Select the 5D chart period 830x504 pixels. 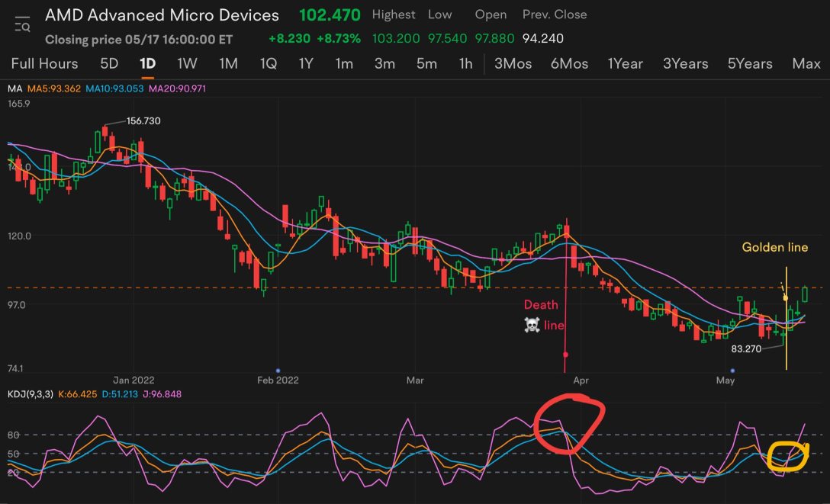109,64
